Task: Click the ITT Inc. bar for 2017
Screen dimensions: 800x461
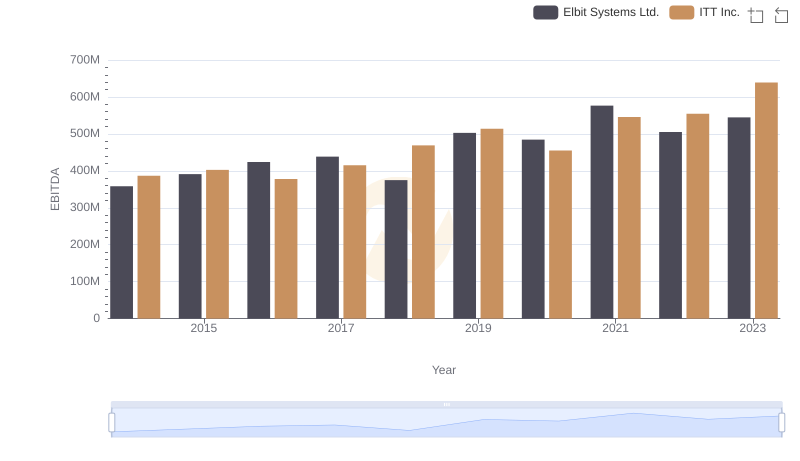Action: click(355, 242)
